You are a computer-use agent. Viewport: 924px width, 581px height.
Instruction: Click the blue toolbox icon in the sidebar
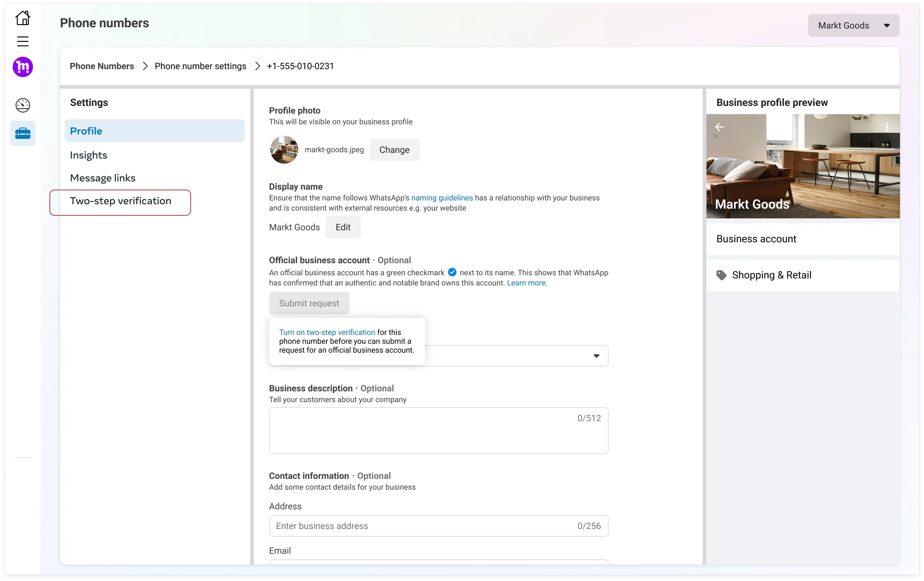click(23, 133)
